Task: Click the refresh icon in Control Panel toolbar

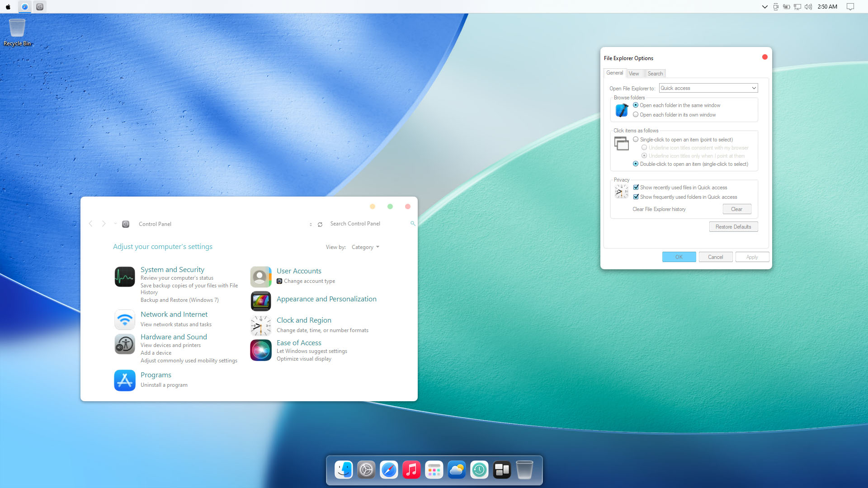Action: coord(320,224)
